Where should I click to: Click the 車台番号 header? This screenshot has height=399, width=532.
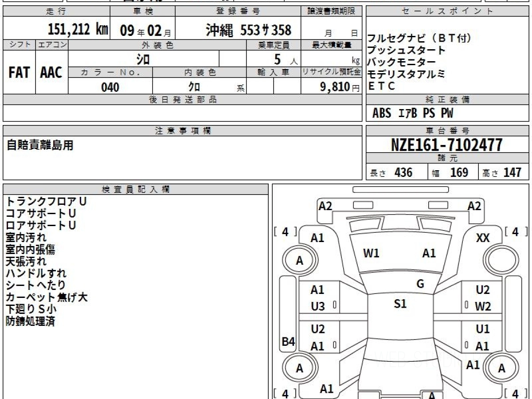coord(447,131)
